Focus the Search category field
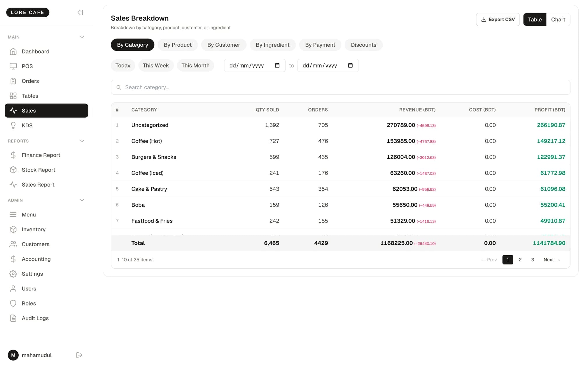The image size is (588, 368). pyautogui.click(x=340, y=87)
